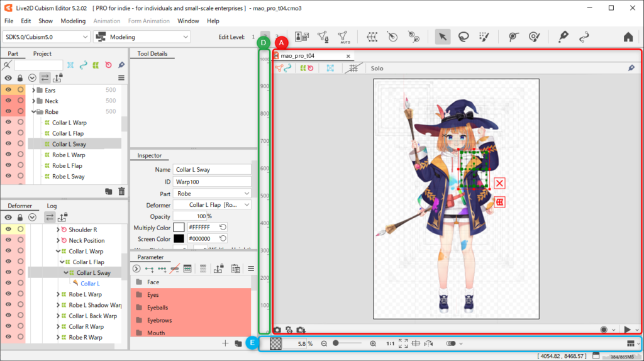The image size is (644, 361).
Task: Click the Screen Color black swatch
Action: (x=179, y=238)
